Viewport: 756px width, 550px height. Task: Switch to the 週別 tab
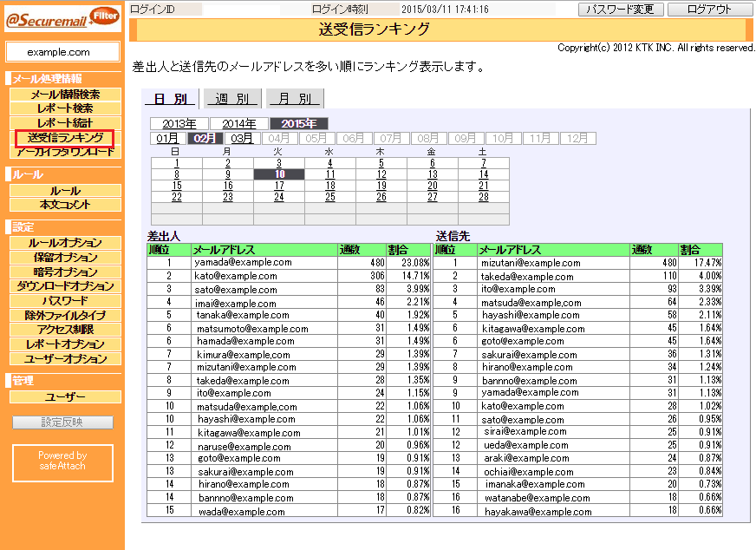point(232,98)
